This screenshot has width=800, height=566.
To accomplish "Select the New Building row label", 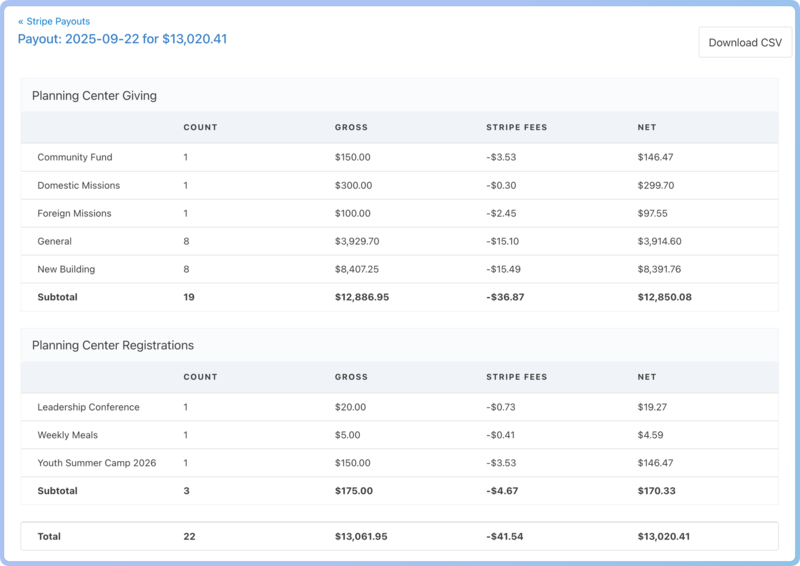I will [66, 269].
